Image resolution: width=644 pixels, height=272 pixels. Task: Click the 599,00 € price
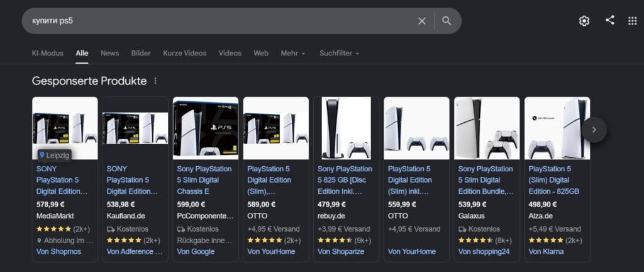(x=191, y=204)
